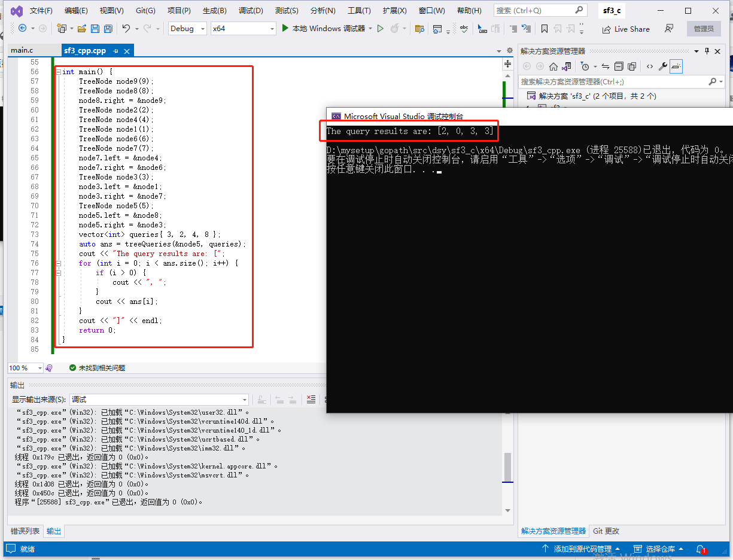Image resolution: width=733 pixels, height=560 pixels.
Task: Click Home in Solution Explorer toolbar
Action: click(x=553, y=66)
